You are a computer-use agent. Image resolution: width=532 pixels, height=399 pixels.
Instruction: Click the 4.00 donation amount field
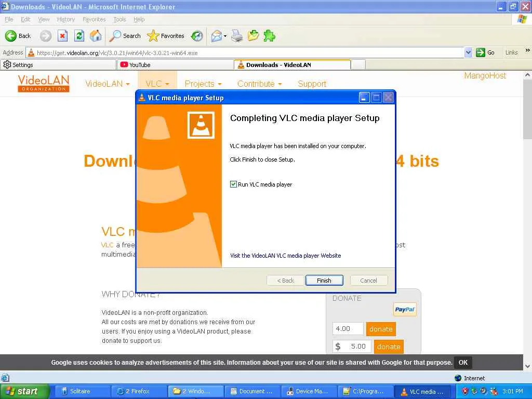click(x=348, y=329)
